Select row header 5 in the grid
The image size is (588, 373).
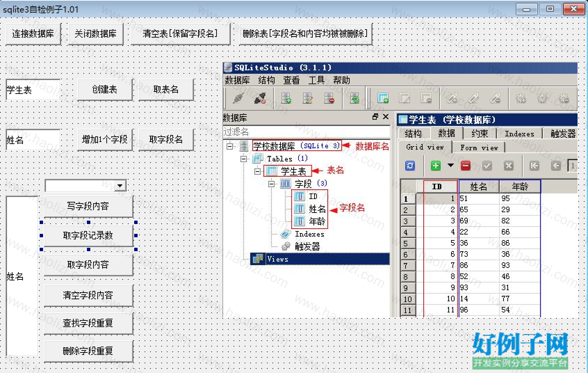click(408, 243)
